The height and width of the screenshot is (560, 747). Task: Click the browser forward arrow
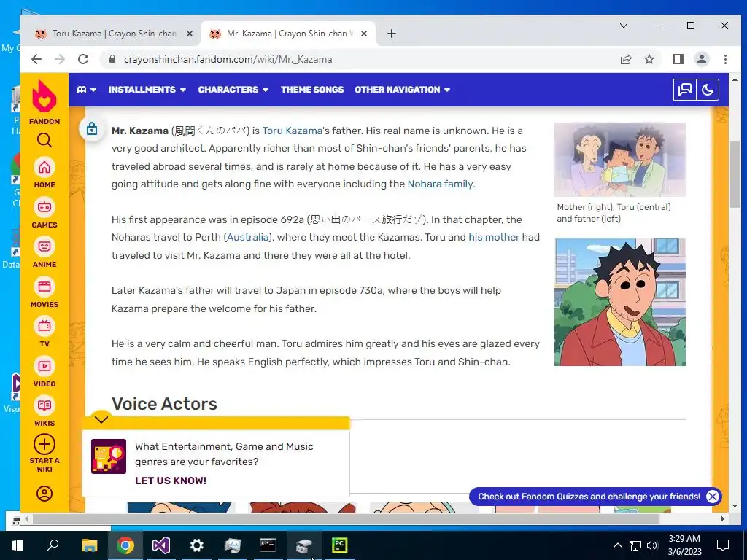[60, 59]
